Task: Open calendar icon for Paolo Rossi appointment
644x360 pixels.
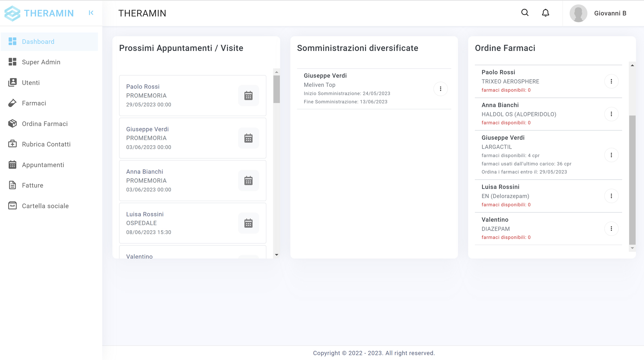Action: [248, 95]
